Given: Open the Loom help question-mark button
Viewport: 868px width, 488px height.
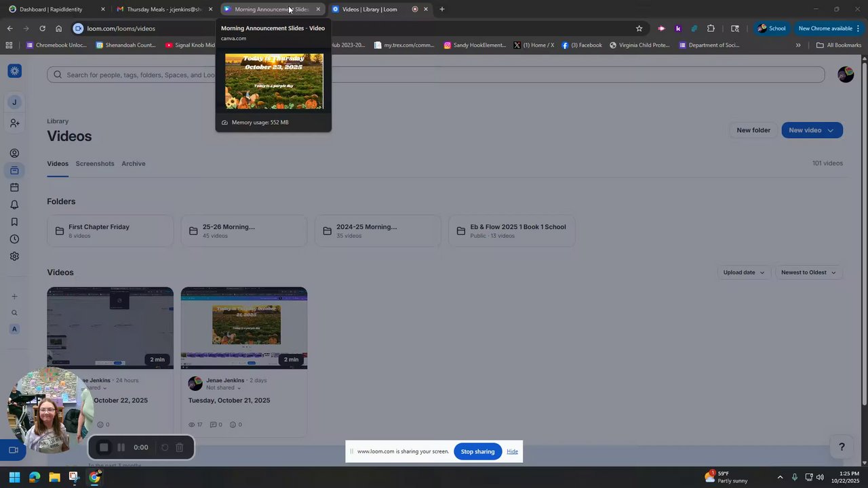Looking at the screenshot, I should click(842, 447).
